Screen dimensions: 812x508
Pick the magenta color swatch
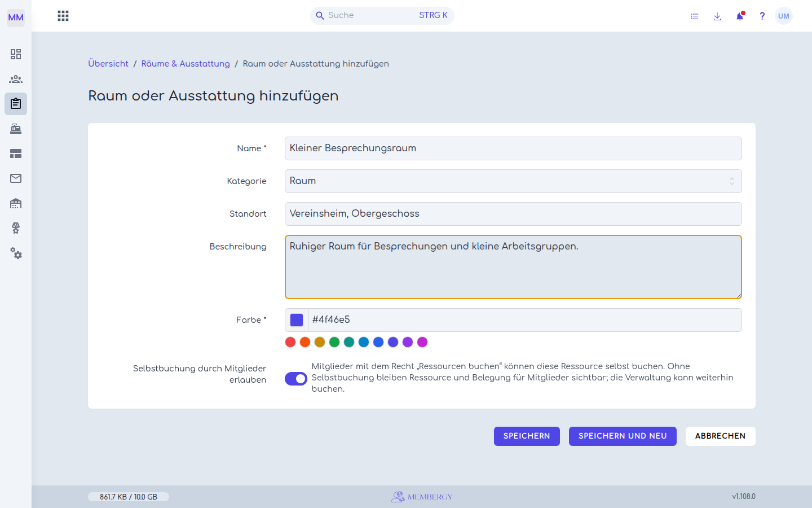point(422,342)
